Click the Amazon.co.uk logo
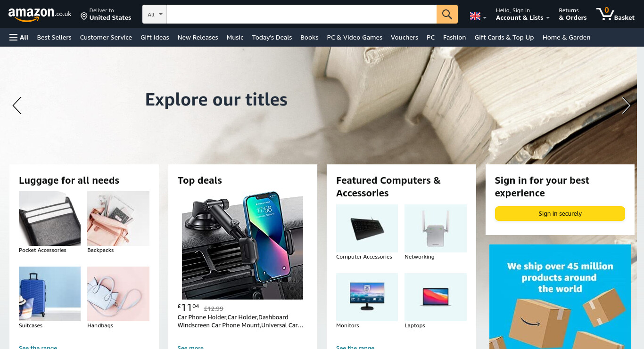Viewport: 644px width, 349px height. 40,14
